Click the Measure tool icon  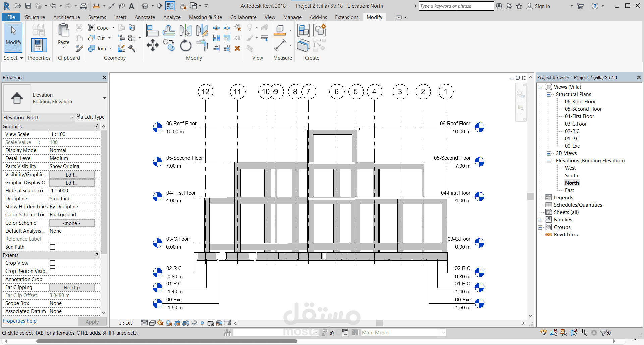(x=280, y=45)
